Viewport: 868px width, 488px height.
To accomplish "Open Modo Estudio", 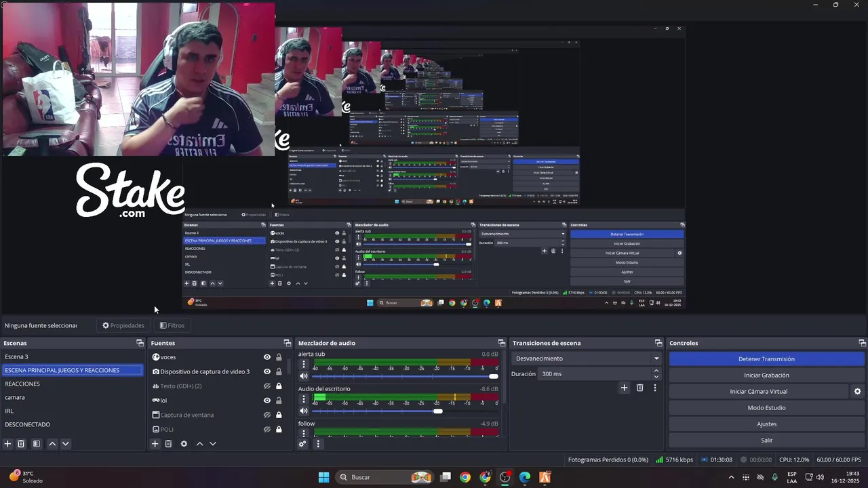I will (766, 407).
